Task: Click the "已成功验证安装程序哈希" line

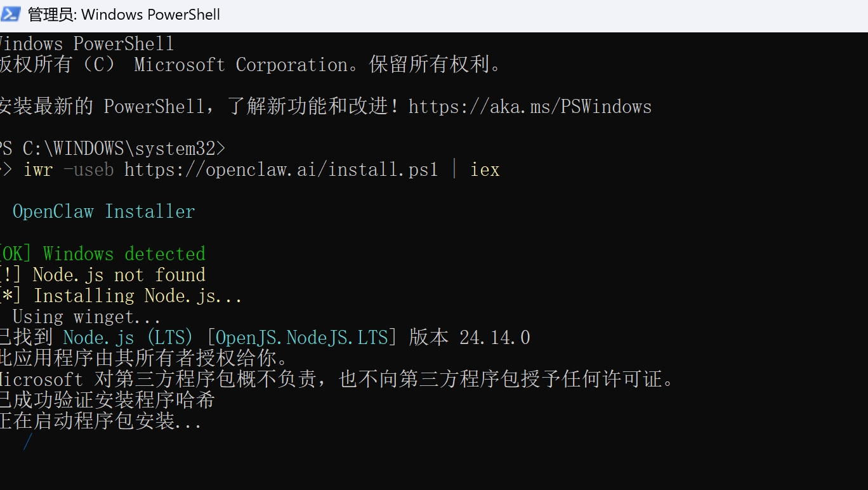Action: pos(107,400)
